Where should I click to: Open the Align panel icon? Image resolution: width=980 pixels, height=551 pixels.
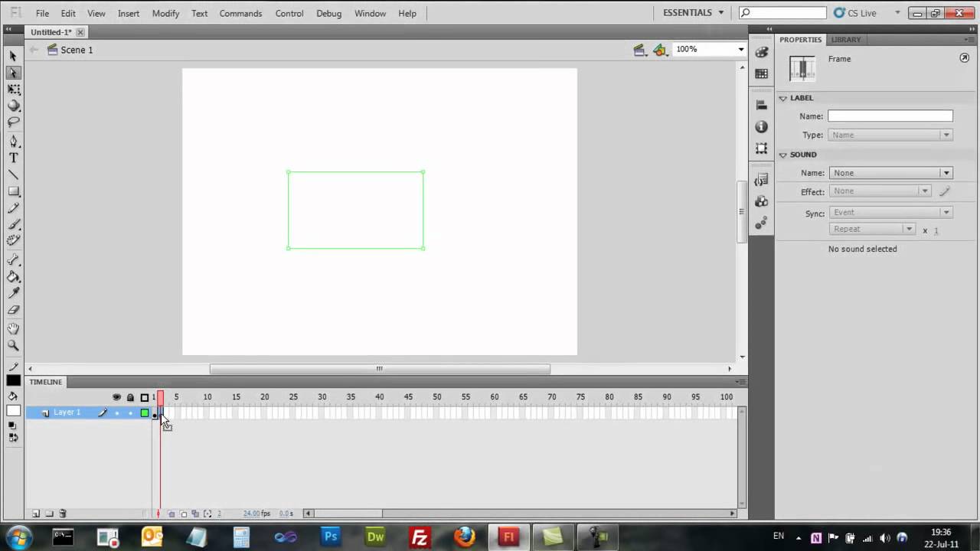(761, 105)
